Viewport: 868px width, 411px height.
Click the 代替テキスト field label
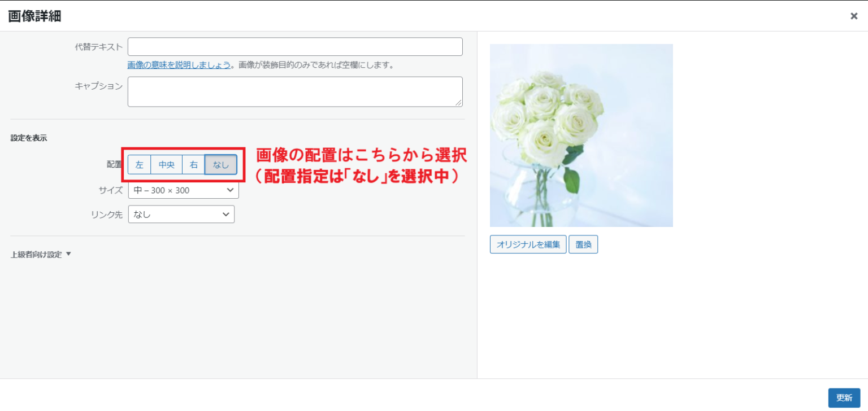98,47
